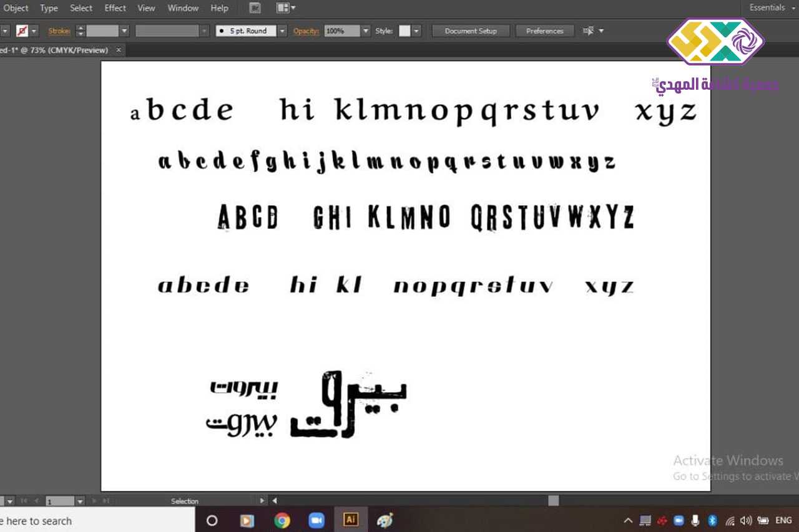
Task: Open the Preferences button
Action: [544, 31]
